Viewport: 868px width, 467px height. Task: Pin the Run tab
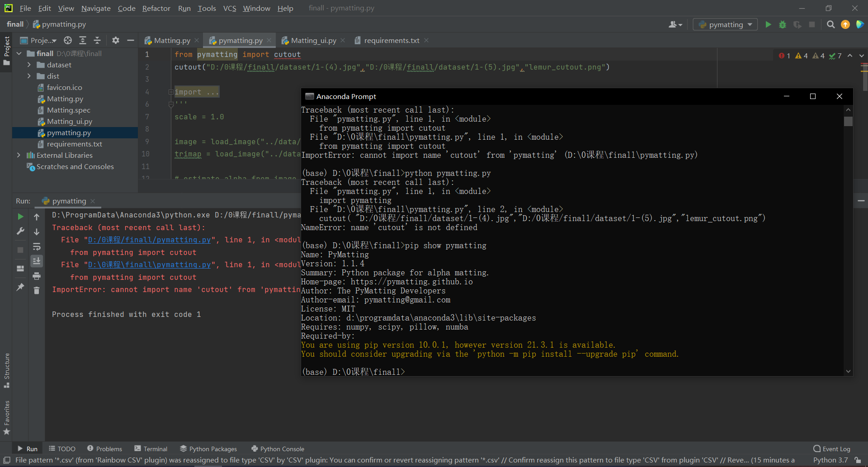tap(20, 287)
